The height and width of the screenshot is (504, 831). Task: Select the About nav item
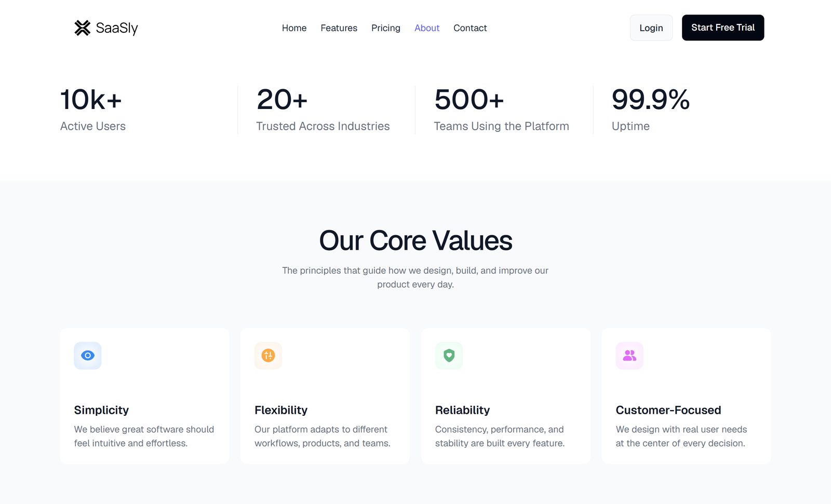427,28
